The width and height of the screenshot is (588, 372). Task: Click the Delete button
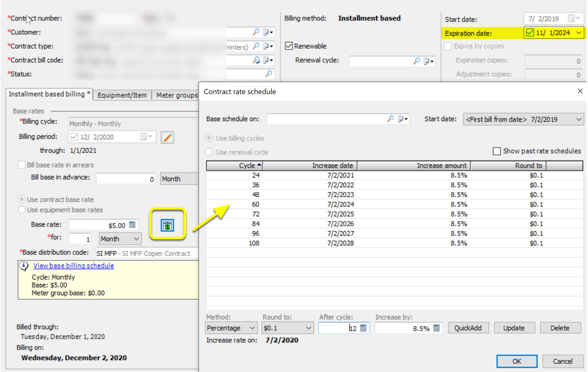[x=560, y=328]
